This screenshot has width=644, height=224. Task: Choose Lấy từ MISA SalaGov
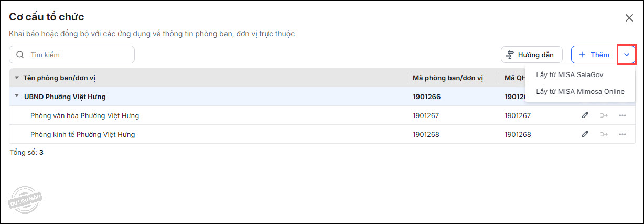[569, 74]
